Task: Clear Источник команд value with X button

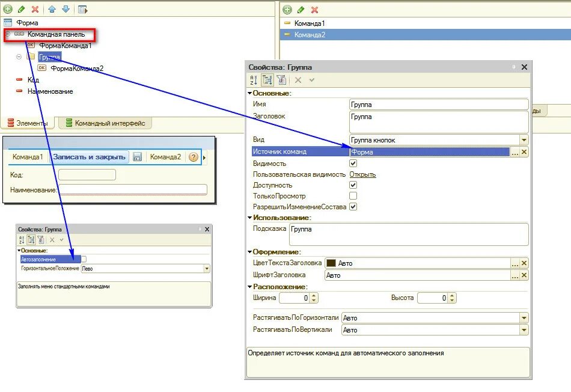Action: click(524, 152)
